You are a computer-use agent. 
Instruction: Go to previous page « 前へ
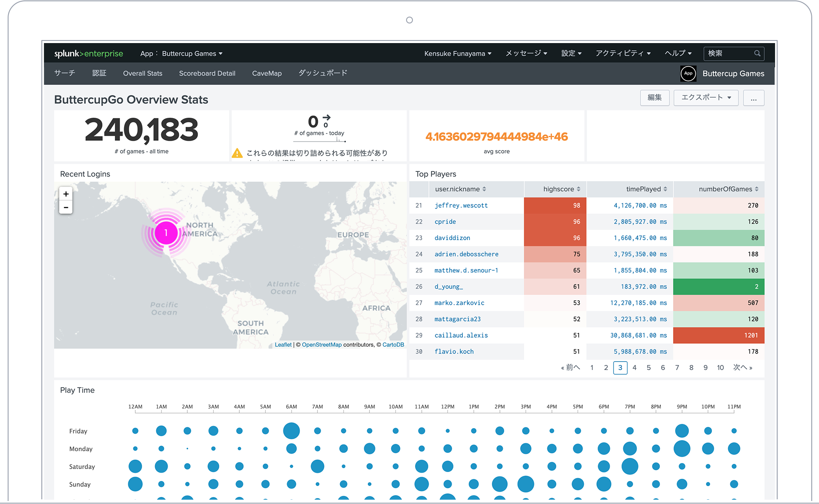[x=571, y=368]
